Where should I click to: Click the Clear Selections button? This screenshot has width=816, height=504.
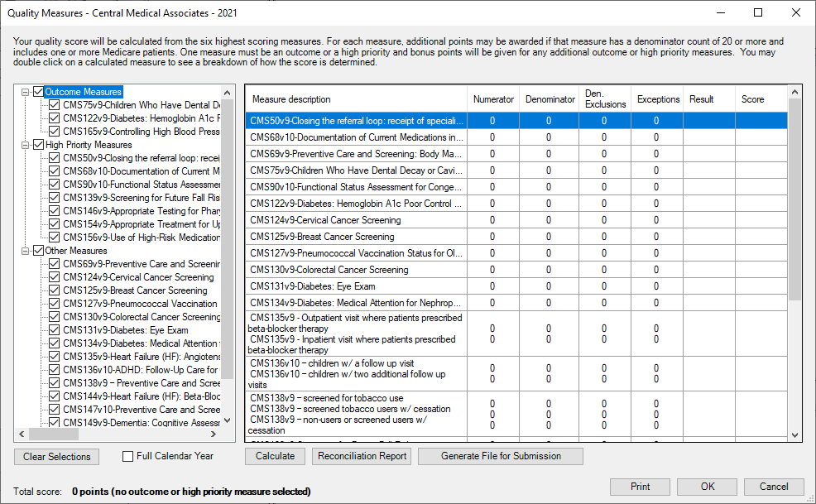pyautogui.click(x=56, y=456)
